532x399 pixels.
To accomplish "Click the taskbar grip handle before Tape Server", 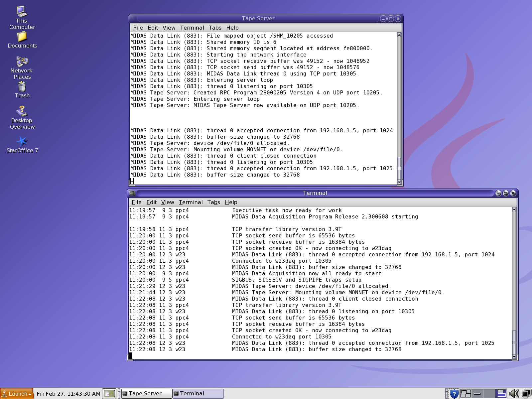I will [x=119, y=394].
